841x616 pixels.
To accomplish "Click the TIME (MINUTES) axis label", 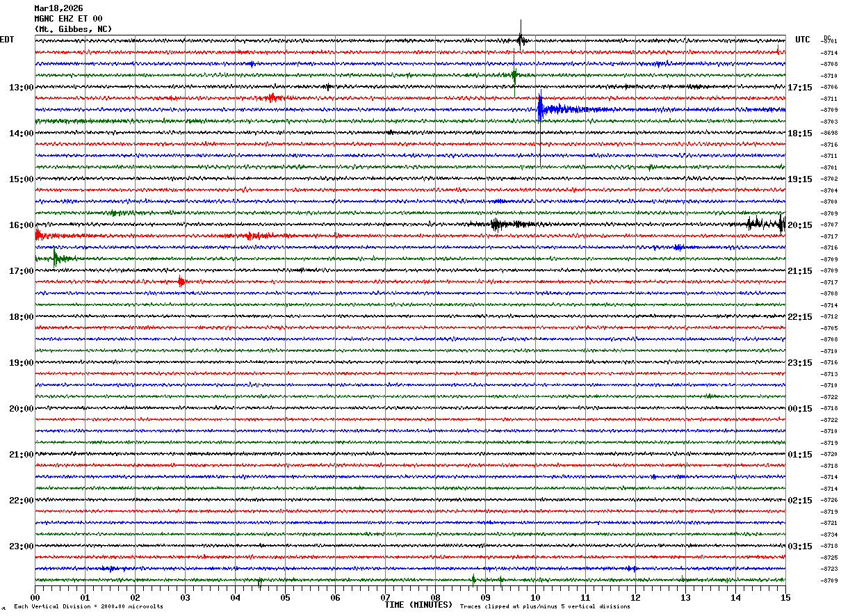I will click(x=418, y=605).
